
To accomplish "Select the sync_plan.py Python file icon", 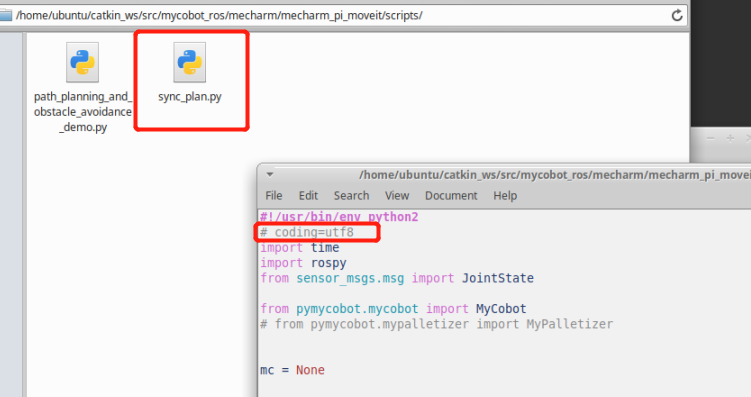I will pyautogui.click(x=190, y=62).
